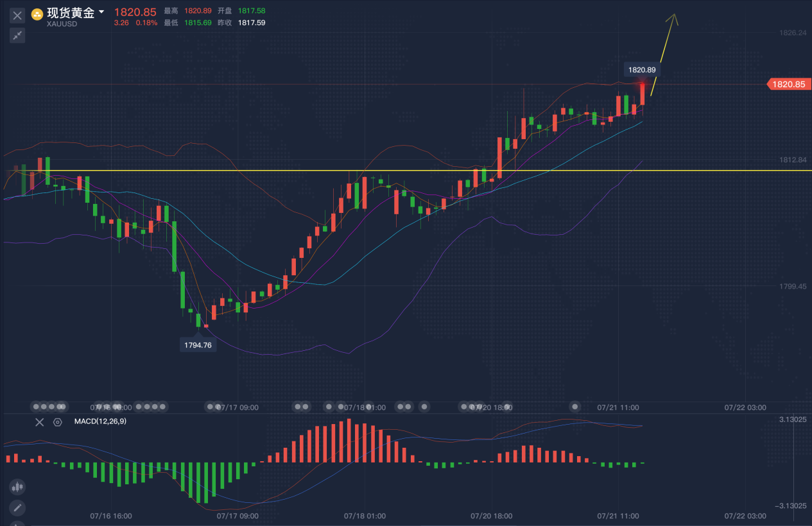The image size is (812, 526).
Task: Select the pencil drawing tool
Action: pyautogui.click(x=17, y=508)
